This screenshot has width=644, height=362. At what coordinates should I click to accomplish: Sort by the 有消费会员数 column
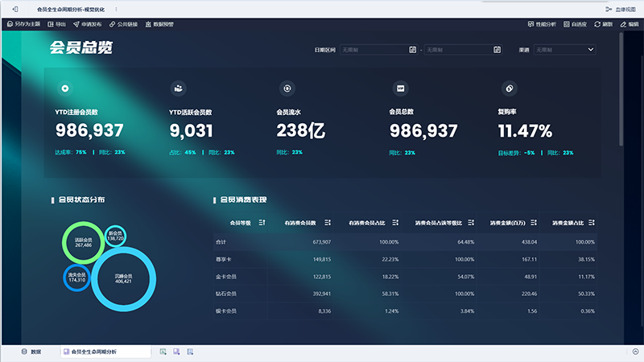(x=328, y=223)
